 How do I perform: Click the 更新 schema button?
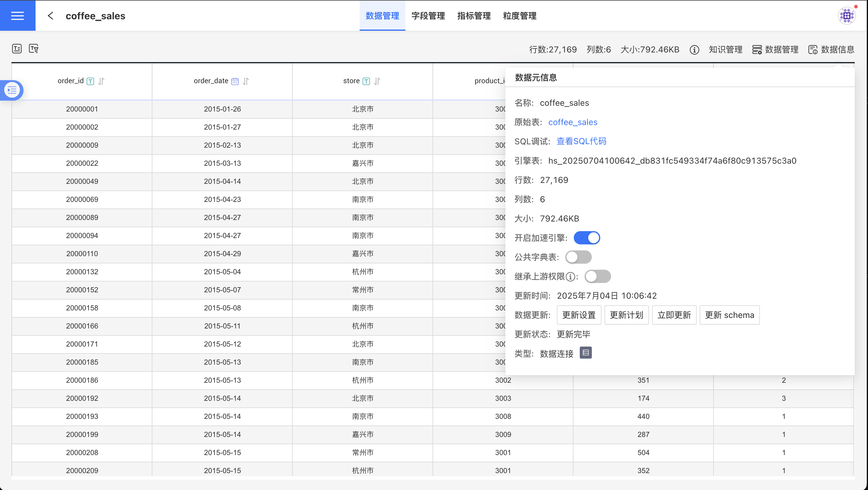click(x=729, y=315)
